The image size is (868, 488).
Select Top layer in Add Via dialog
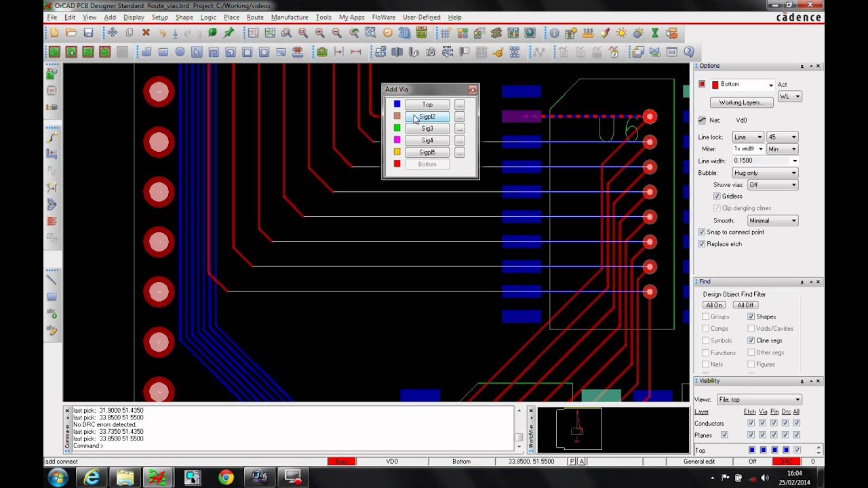427,104
